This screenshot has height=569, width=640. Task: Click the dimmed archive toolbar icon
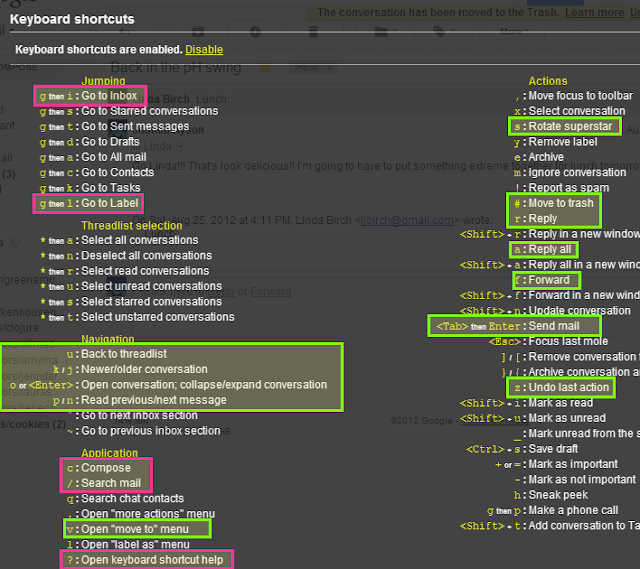(198, 31)
